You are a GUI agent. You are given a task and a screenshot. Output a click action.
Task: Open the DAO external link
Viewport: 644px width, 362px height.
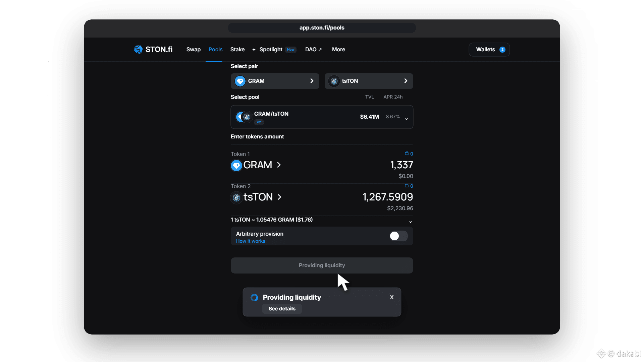(313, 49)
